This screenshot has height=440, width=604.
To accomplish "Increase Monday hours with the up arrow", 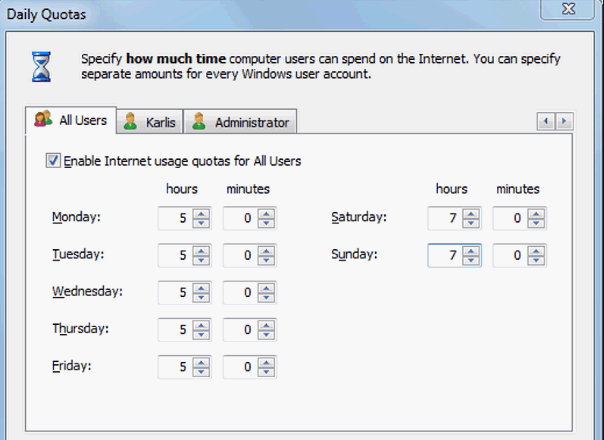I will 201,214.
